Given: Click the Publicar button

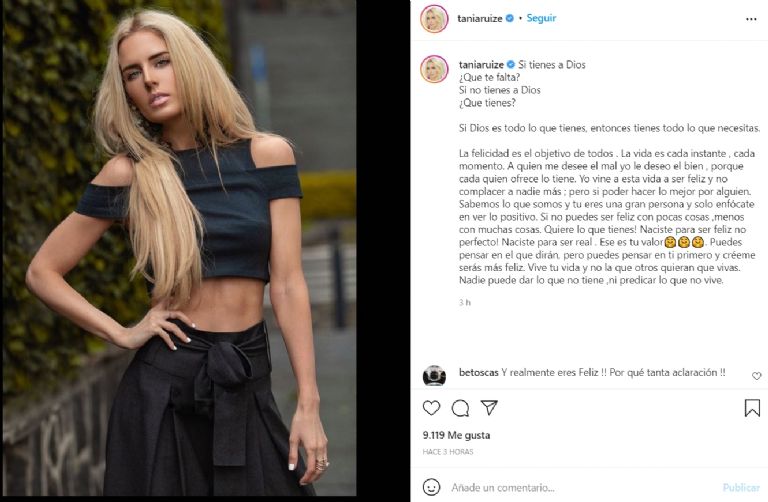Looking at the screenshot, I should [741, 487].
